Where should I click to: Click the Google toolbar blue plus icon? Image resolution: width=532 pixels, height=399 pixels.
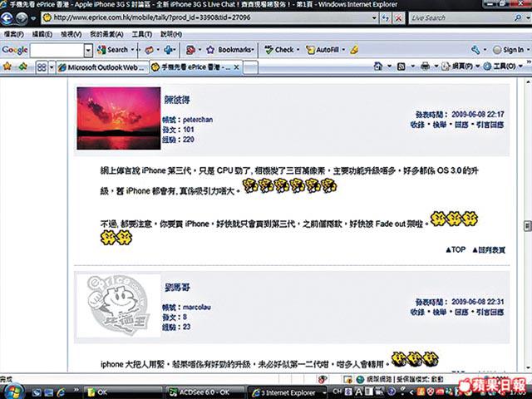(x=168, y=50)
